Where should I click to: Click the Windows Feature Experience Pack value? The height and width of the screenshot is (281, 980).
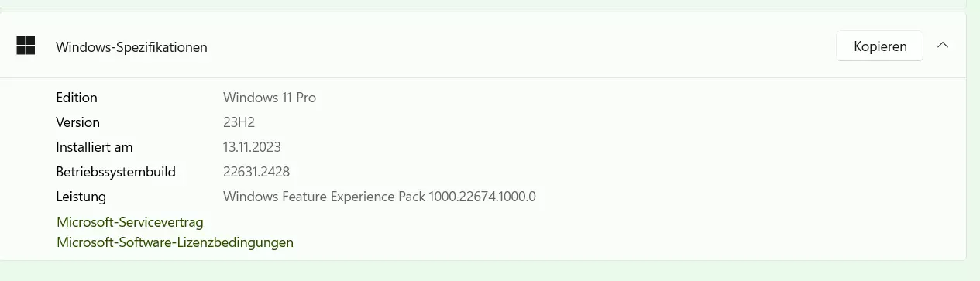click(380, 197)
